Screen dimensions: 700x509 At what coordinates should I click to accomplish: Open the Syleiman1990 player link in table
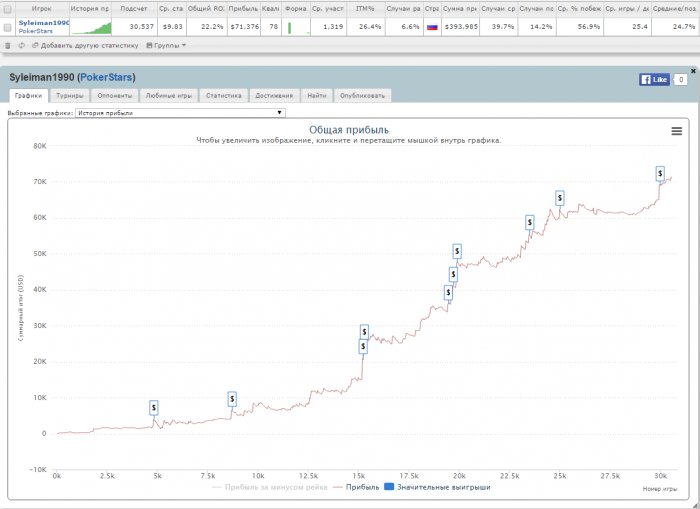point(43,23)
